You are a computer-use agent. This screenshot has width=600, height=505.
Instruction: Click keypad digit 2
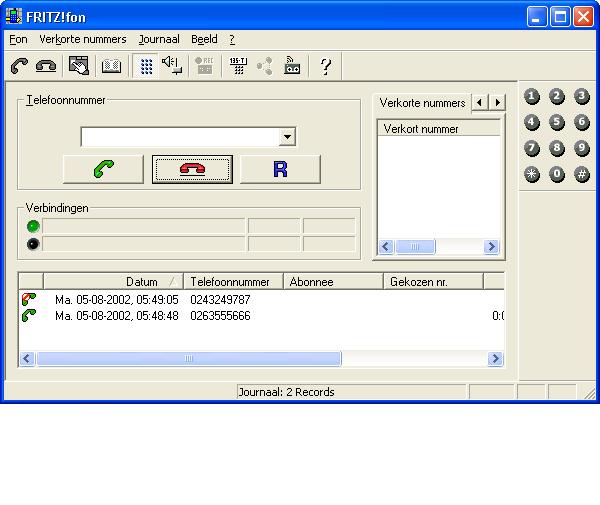coord(557,96)
